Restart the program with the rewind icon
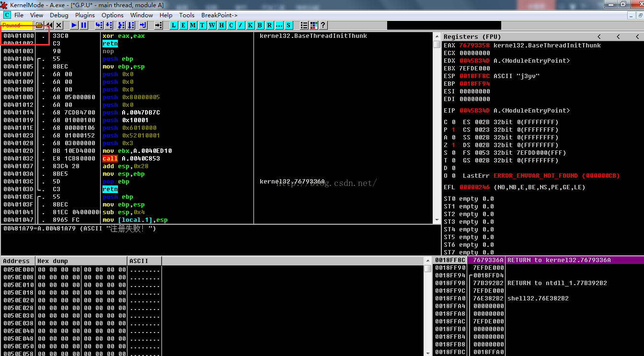The height and width of the screenshot is (356, 644). [x=49, y=25]
